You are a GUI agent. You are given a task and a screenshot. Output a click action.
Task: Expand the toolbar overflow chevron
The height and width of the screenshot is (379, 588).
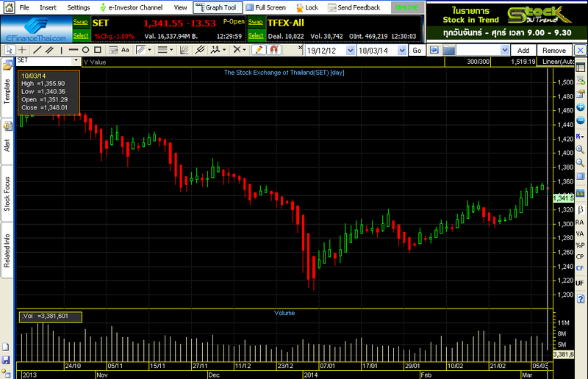(300, 48)
